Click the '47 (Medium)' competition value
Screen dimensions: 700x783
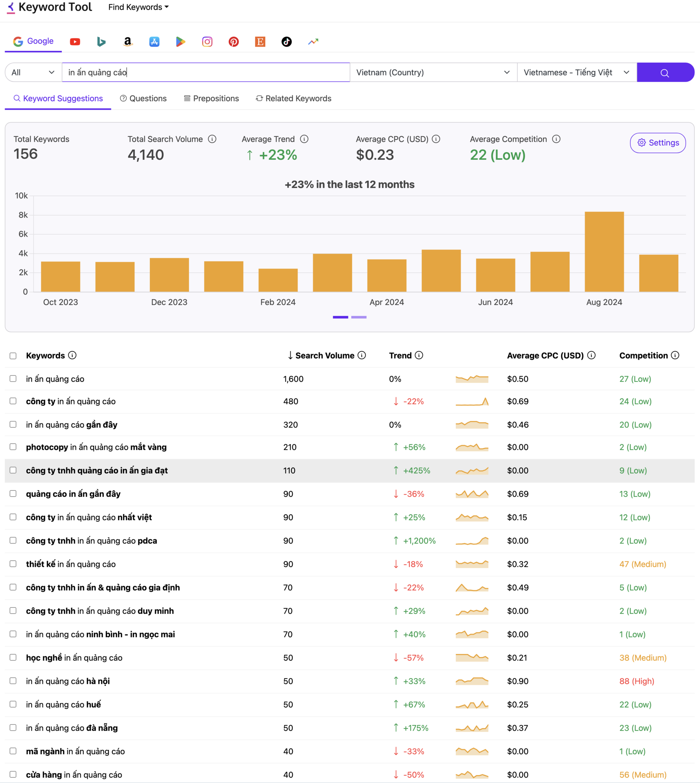click(x=643, y=564)
